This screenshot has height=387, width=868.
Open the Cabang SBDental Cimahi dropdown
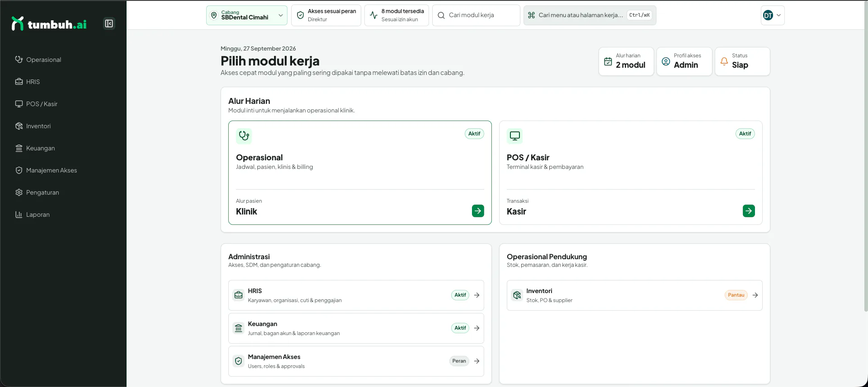tap(247, 15)
